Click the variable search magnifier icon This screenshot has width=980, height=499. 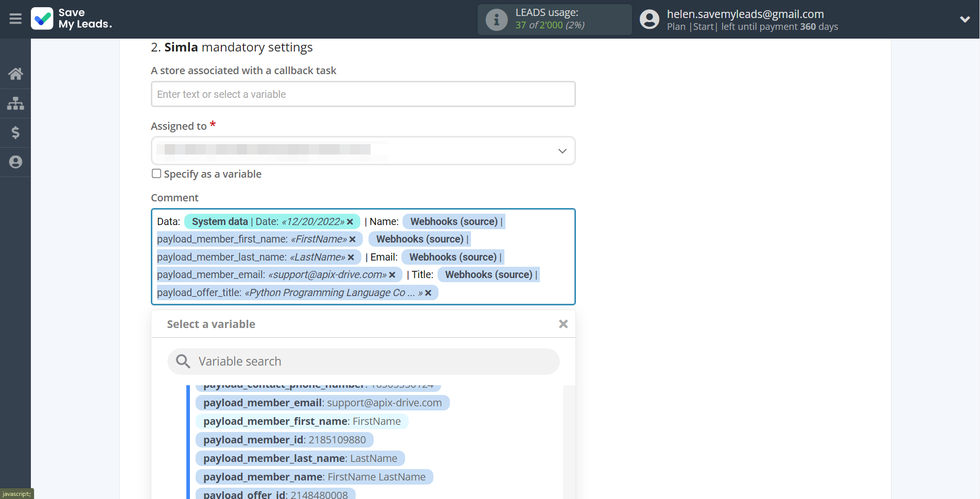tap(183, 362)
